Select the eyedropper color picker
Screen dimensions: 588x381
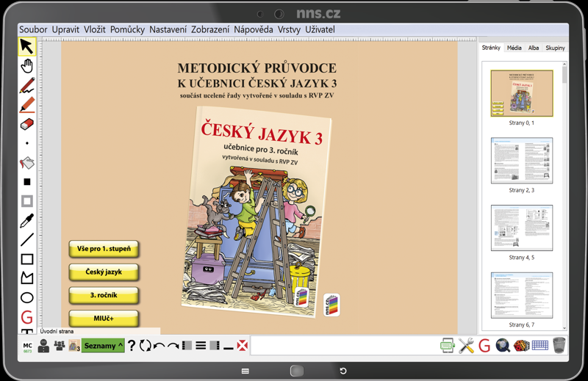(27, 221)
